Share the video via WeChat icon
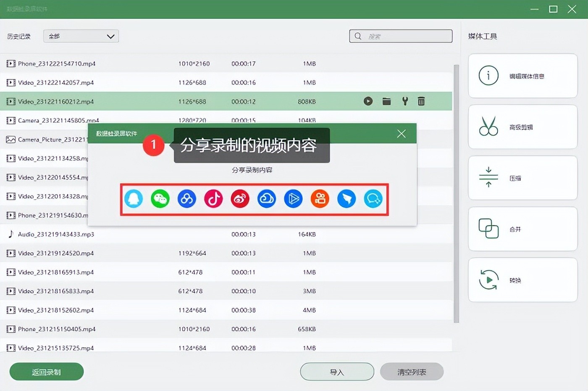588x391 pixels. point(160,199)
